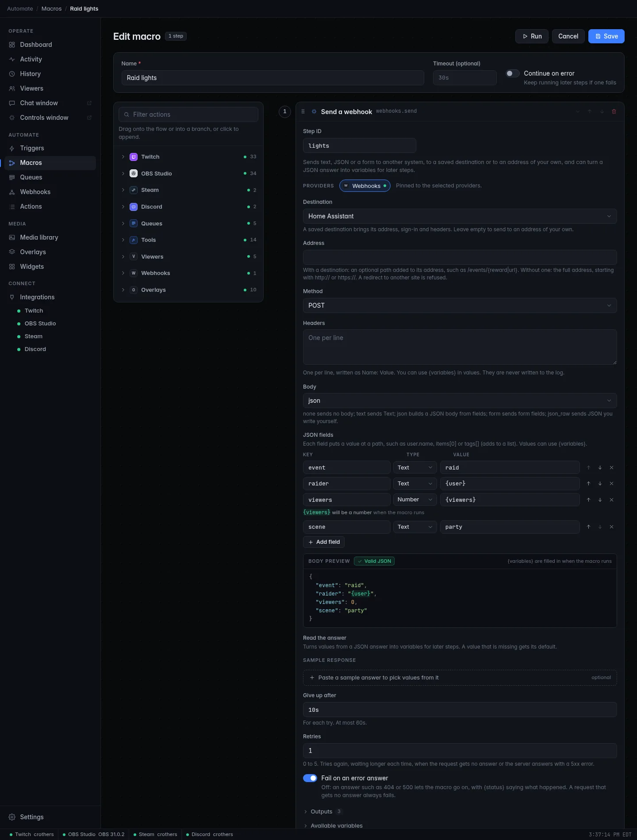Image resolution: width=637 pixels, height=840 pixels.
Task: Expand Available variables section
Action: pos(333,826)
